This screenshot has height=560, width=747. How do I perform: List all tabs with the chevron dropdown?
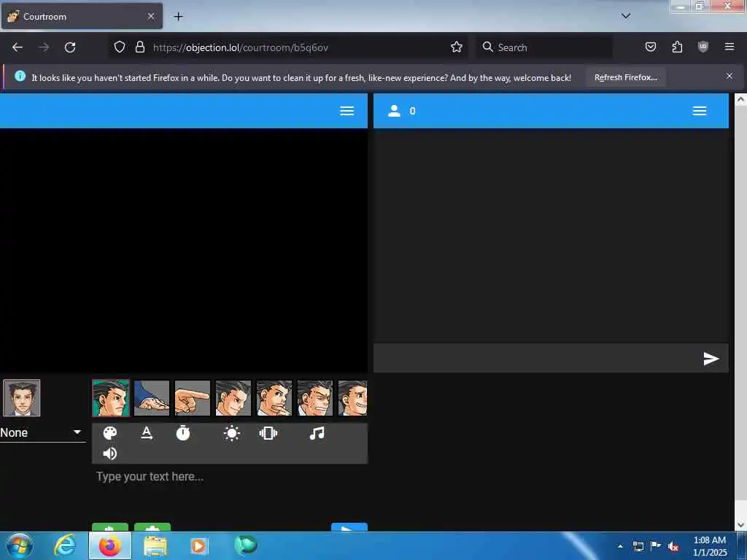pyautogui.click(x=626, y=16)
